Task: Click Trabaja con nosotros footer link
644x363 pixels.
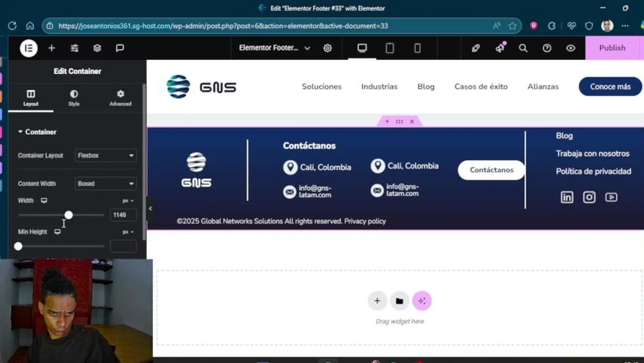Action: 593,153
